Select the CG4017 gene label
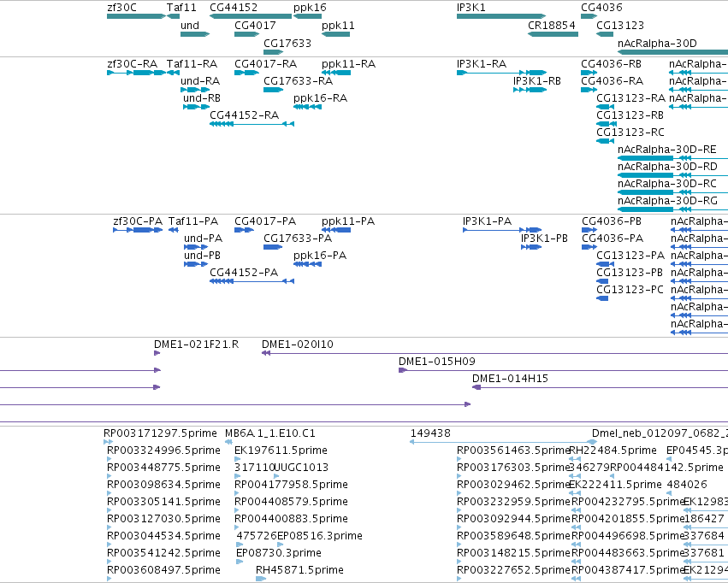This screenshot has width=728, height=583. 255,26
